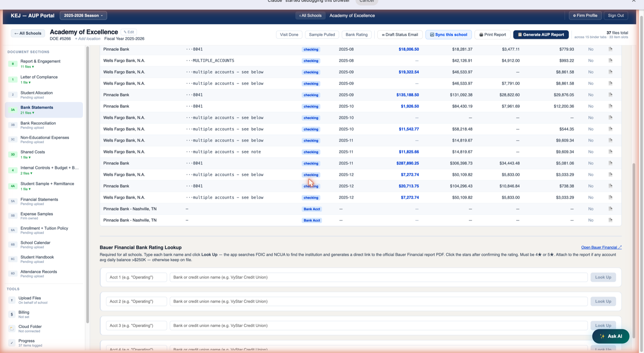
Task: Click the Upload Files tool icon
Action: coord(12,300)
